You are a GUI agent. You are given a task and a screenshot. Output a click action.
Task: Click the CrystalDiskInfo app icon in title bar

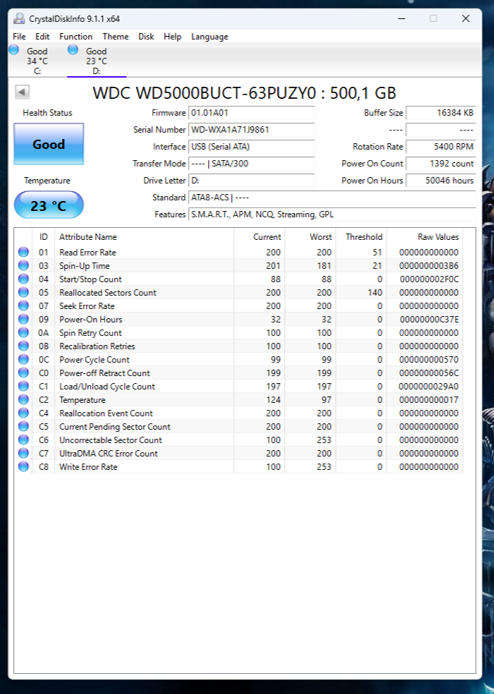coord(19,19)
